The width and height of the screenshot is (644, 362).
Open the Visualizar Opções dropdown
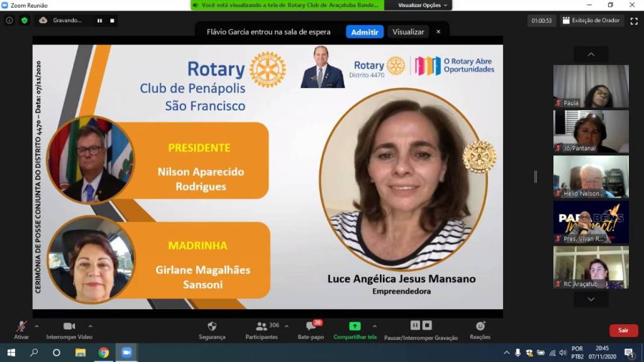point(423,5)
